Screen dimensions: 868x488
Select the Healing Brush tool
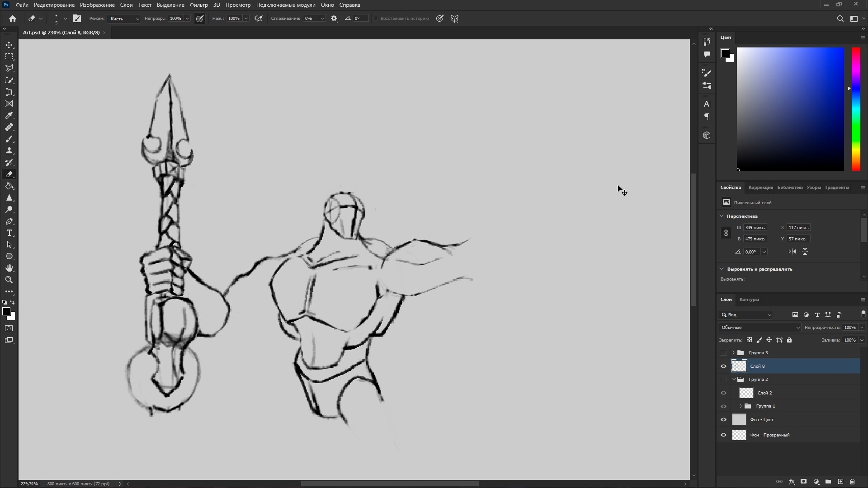point(9,127)
